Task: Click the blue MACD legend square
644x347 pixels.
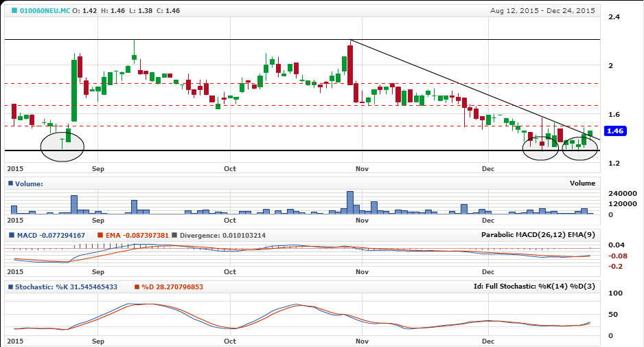Action: point(10,235)
